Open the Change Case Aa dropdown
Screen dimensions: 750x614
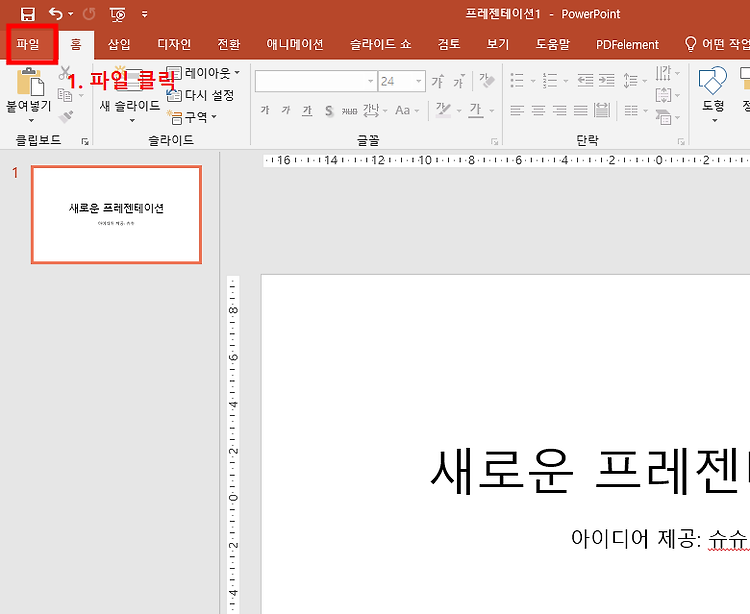pos(407,110)
